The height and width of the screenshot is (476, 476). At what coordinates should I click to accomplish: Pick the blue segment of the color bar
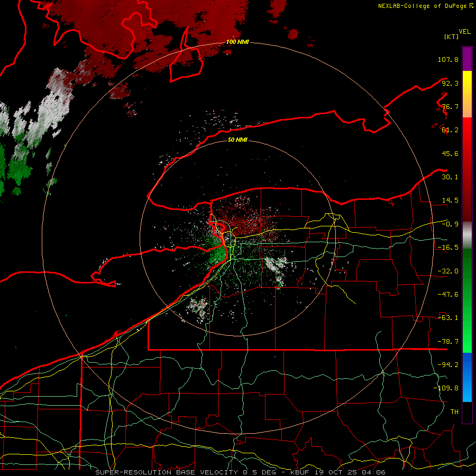coord(467,377)
